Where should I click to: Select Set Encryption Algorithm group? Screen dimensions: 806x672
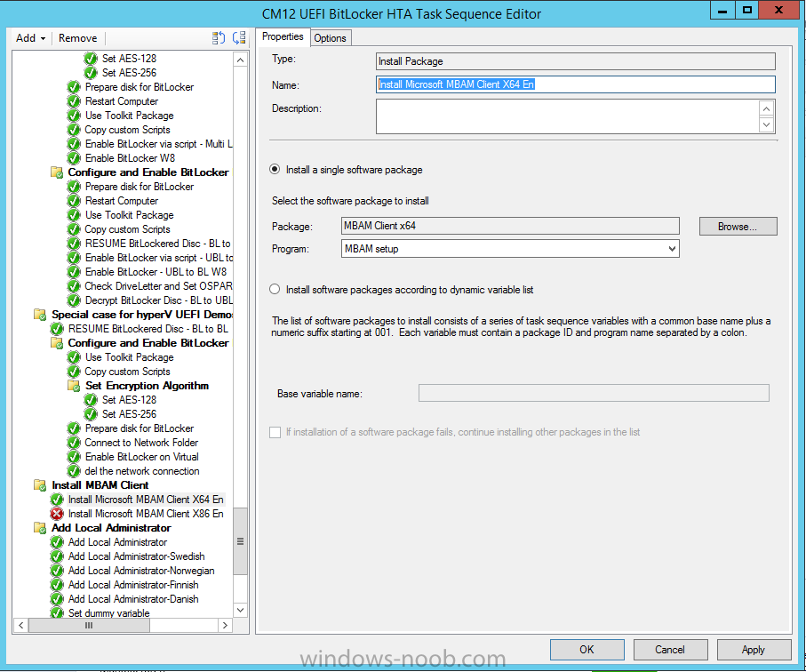pyautogui.click(x=147, y=386)
